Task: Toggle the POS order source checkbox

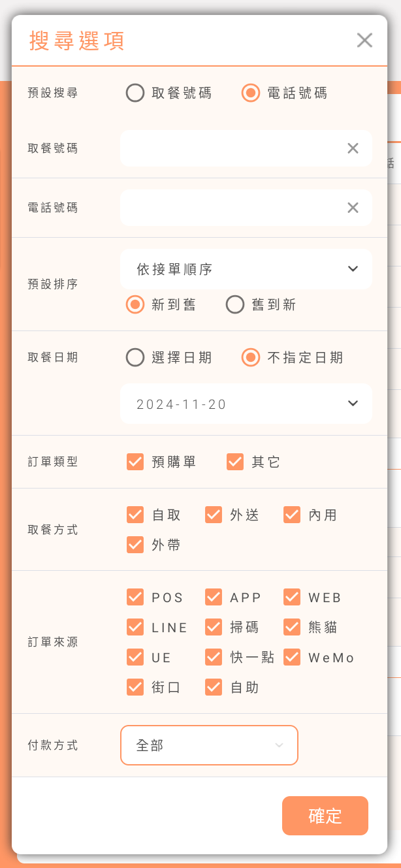Action: tap(135, 597)
